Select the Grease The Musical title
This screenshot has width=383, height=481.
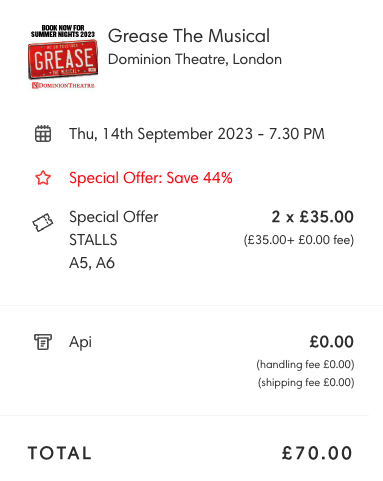coord(189,36)
